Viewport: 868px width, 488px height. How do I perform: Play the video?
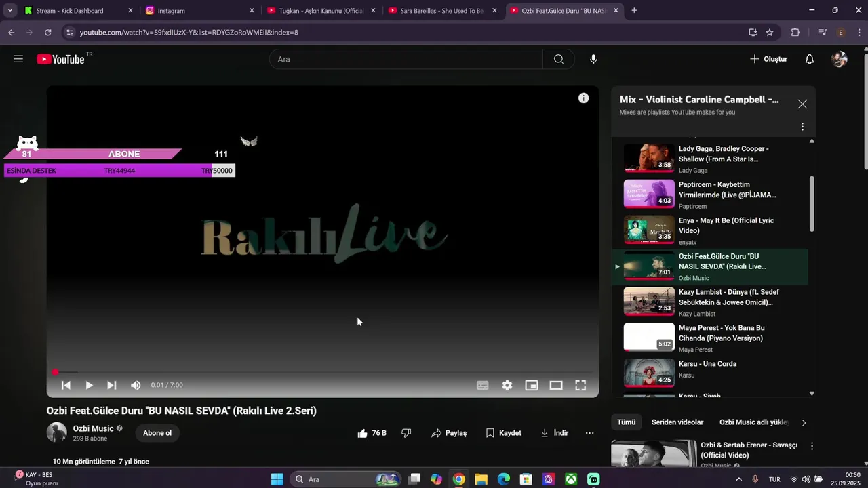tap(89, 385)
